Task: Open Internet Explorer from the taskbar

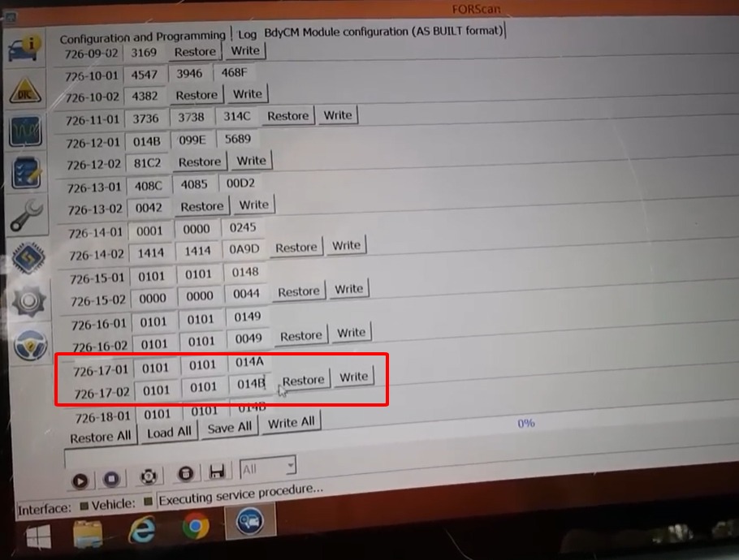Action: pos(142,529)
